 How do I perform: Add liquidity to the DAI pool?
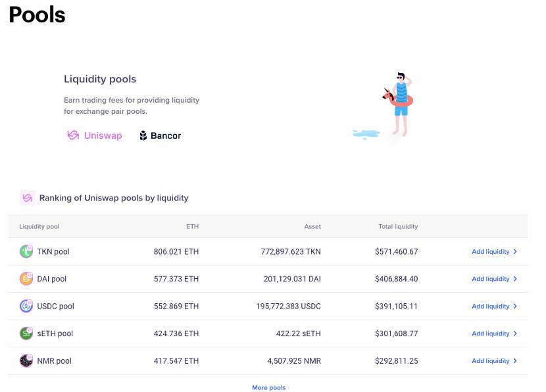coord(490,279)
